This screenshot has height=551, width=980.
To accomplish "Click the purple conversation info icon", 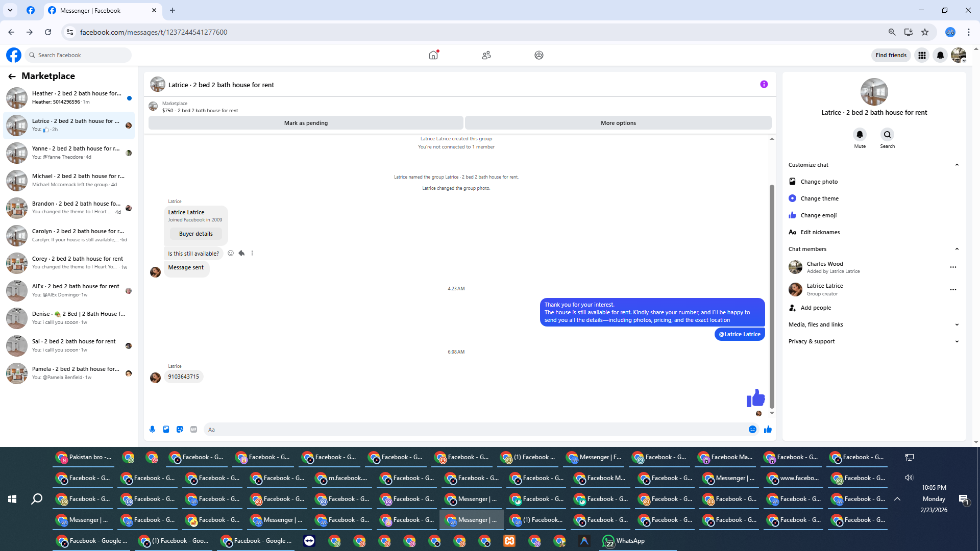I will (x=764, y=85).
